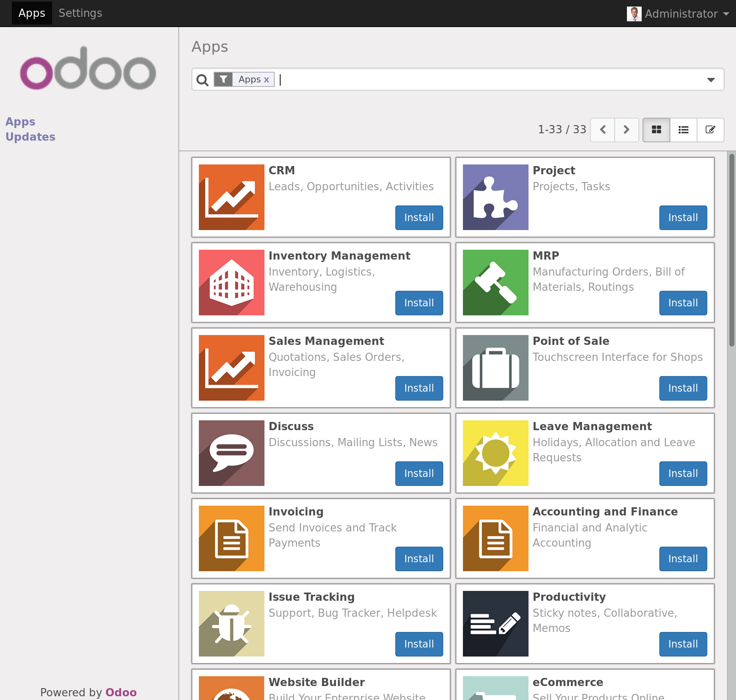Switch to list view

point(683,130)
